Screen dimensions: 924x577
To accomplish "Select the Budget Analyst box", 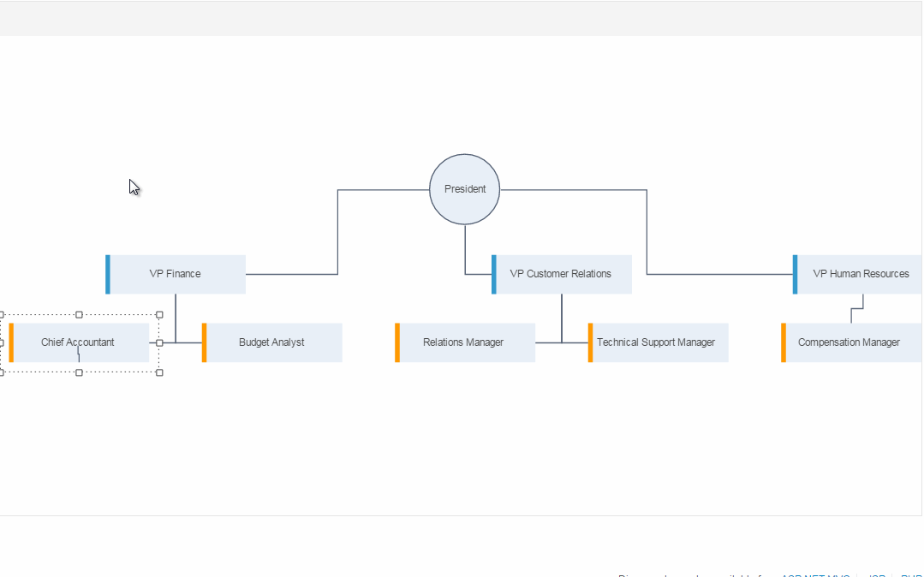I will 271,342.
